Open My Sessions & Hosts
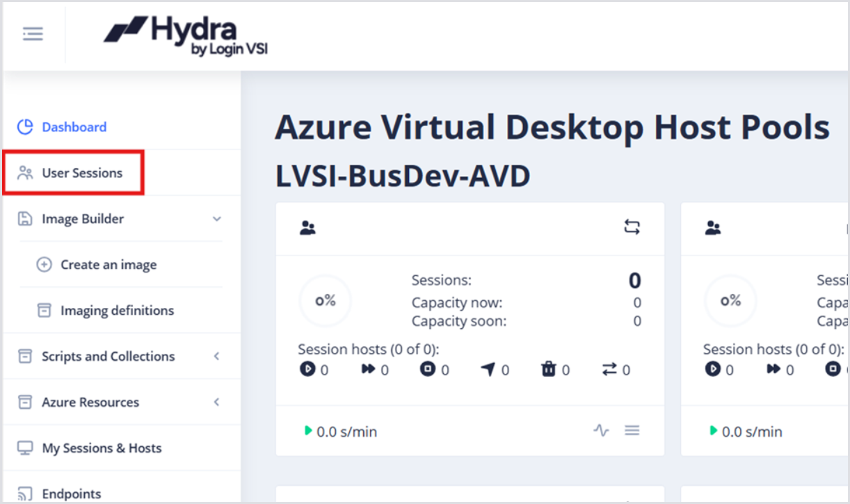 click(102, 448)
